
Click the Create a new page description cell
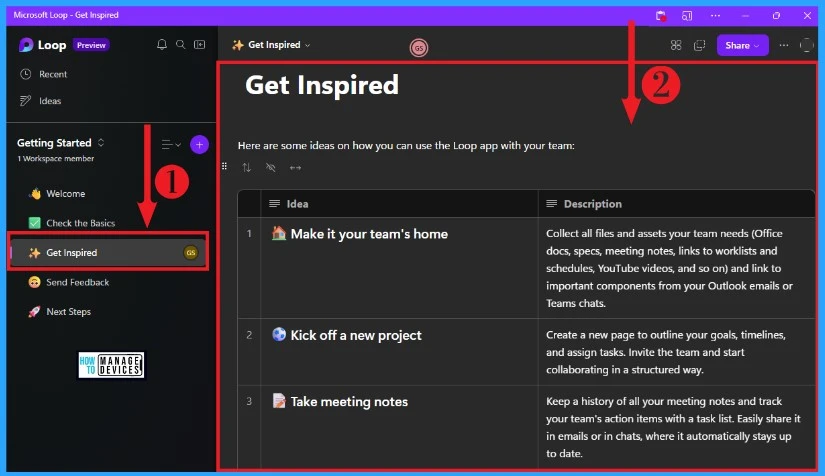pos(676,352)
